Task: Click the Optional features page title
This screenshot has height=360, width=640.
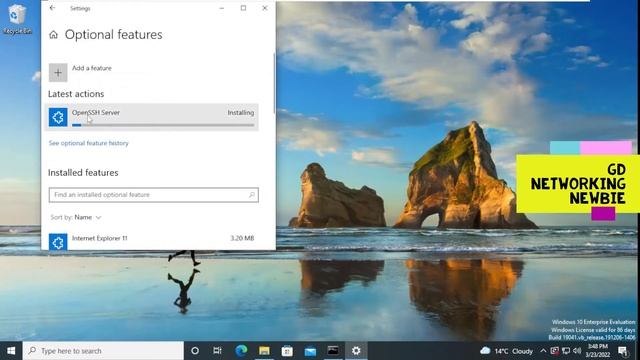Action: tap(113, 35)
